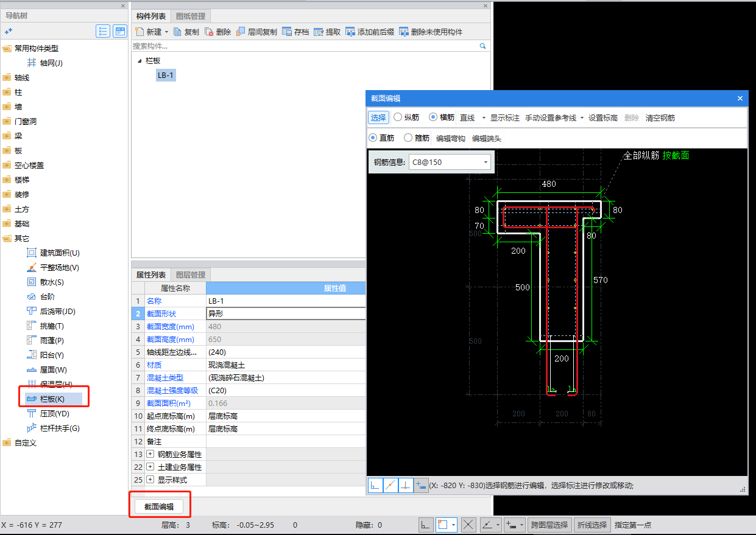This screenshot has height=535, width=756.
Task: Open rectangle selection dropdown in status bar
Action: pyautogui.click(x=454, y=524)
